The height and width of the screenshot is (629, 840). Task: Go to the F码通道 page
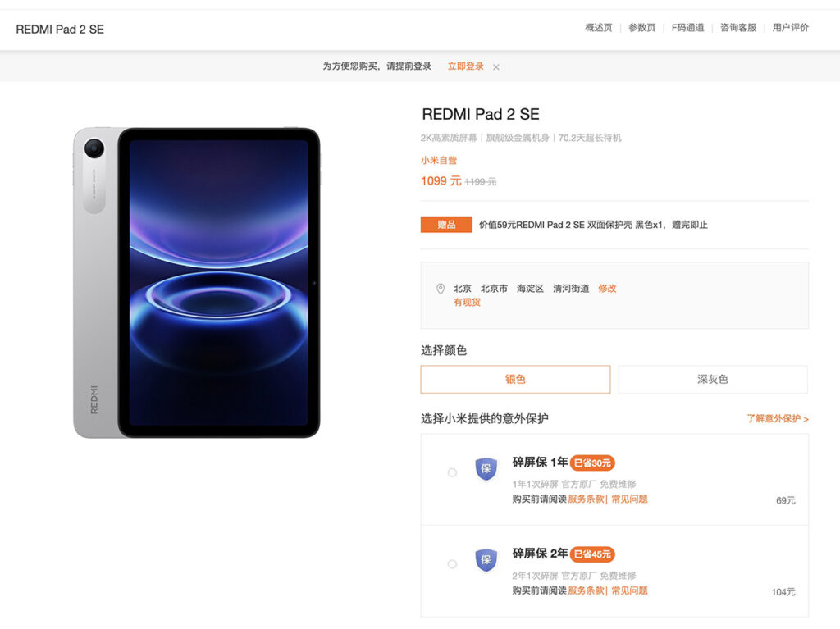(687, 28)
